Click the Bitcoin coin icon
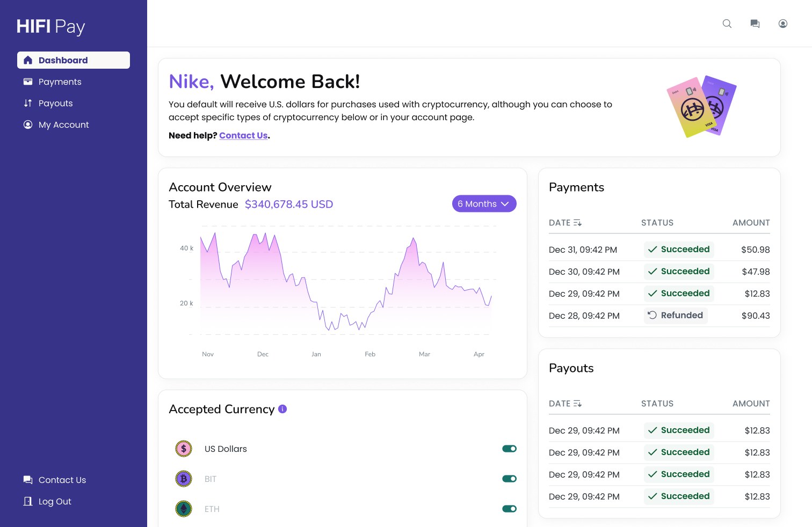812x527 pixels. click(184, 479)
